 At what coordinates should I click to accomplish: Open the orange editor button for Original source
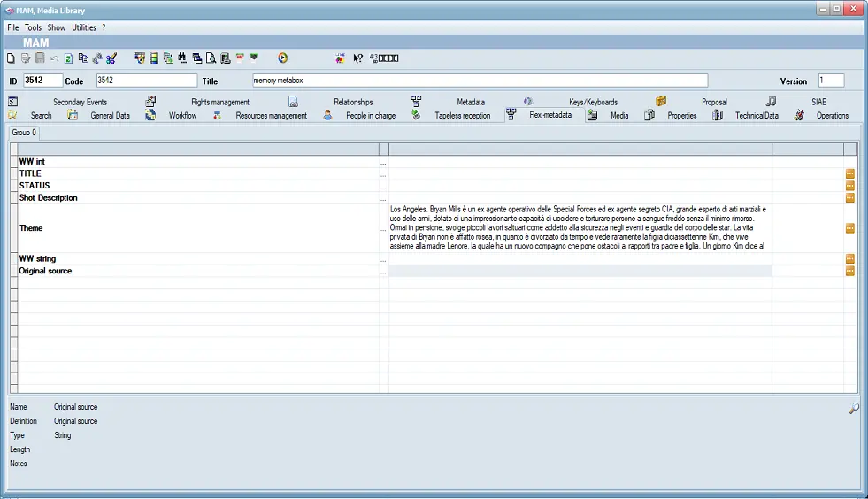(849, 271)
